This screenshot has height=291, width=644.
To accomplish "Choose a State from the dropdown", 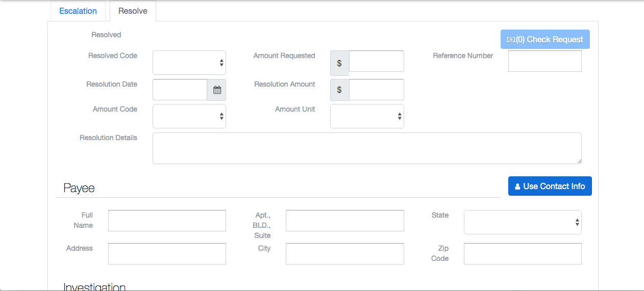I will coord(523,222).
